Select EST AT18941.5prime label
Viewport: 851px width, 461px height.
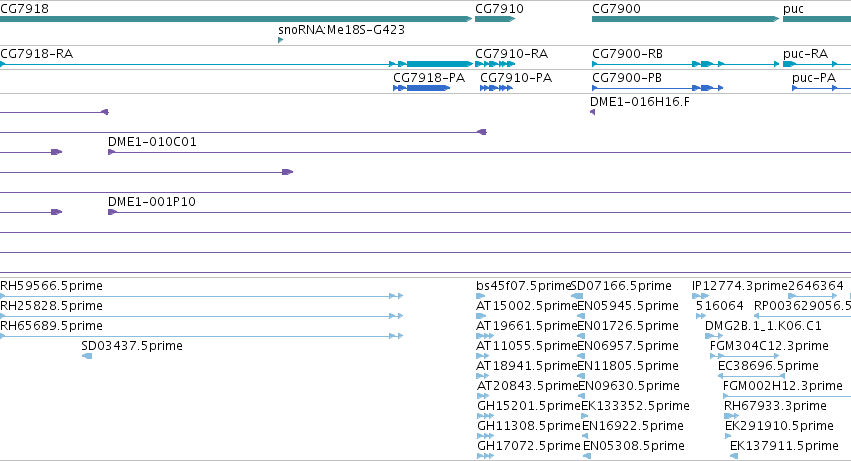point(526,366)
